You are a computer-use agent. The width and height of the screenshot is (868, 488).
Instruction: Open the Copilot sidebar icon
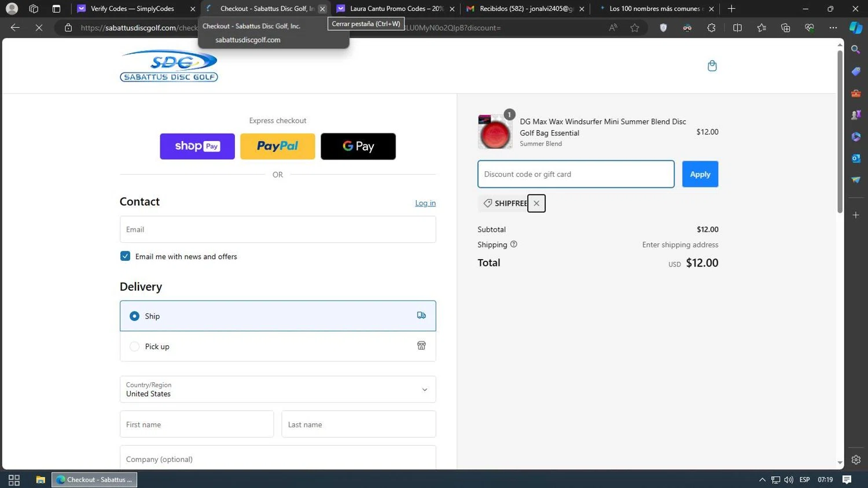click(856, 28)
